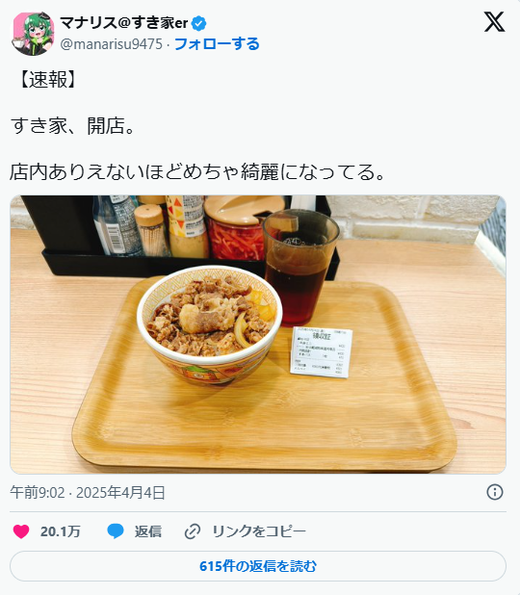Select the リンクをコピー text

click(259, 531)
